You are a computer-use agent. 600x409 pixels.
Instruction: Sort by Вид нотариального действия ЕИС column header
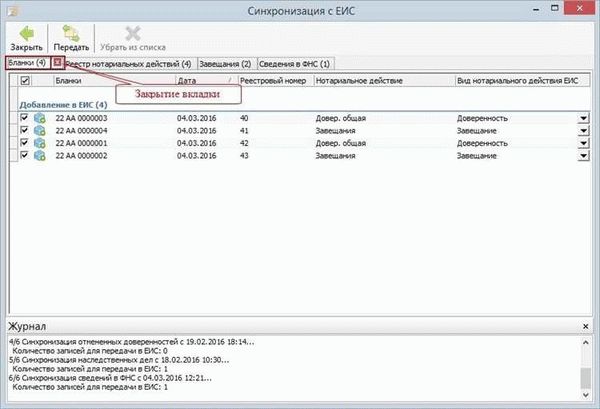pyautogui.click(x=522, y=81)
